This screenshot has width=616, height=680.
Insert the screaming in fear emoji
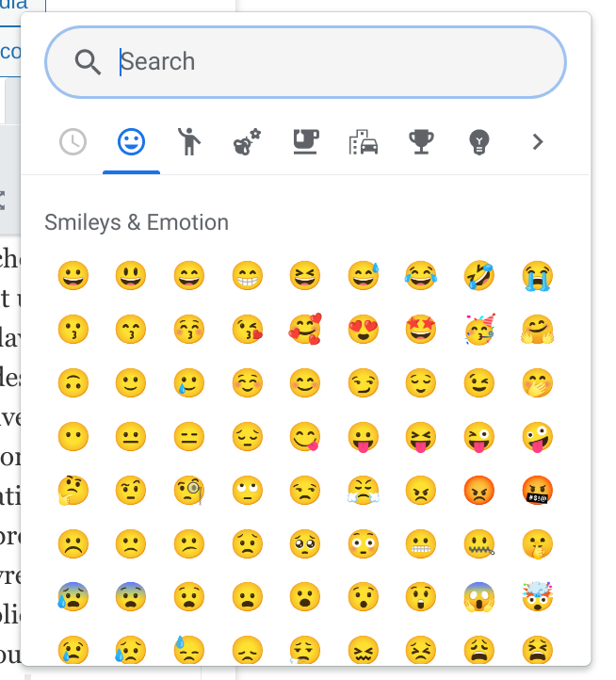479,597
